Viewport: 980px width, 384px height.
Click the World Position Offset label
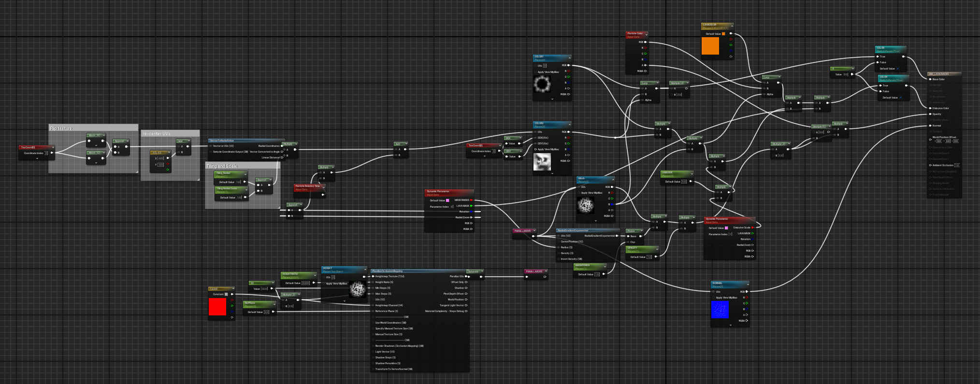point(944,137)
